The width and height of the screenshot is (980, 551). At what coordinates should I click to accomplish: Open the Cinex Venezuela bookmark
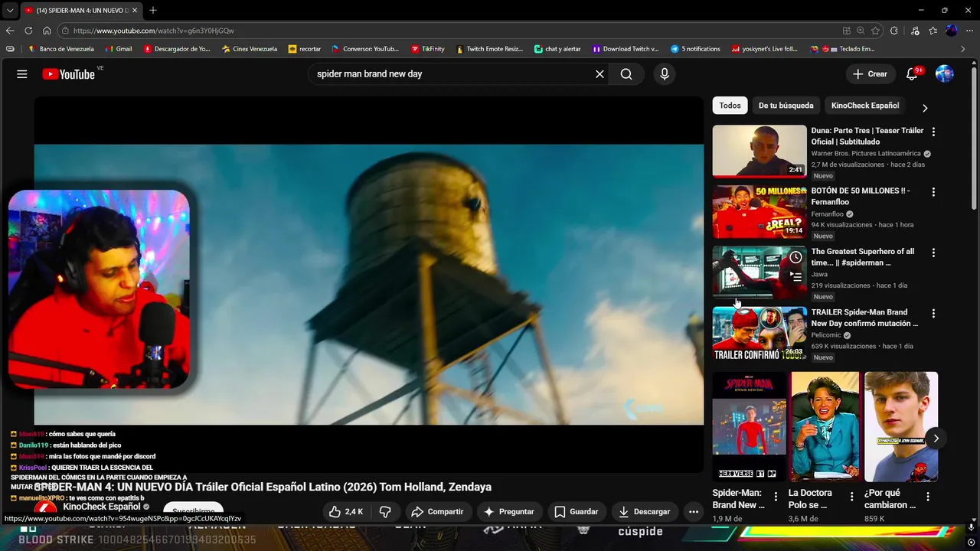[x=249, y=49]
